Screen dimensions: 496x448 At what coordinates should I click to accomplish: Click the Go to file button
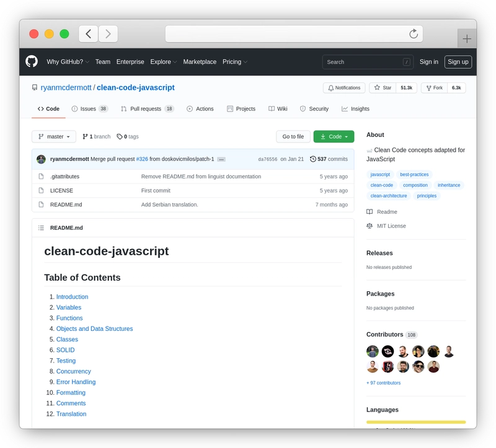click(x=293, y=136)
